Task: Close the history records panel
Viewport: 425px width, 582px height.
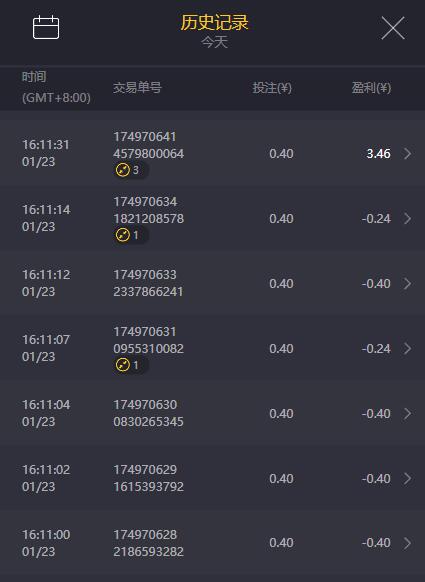Action: (393, 28)
